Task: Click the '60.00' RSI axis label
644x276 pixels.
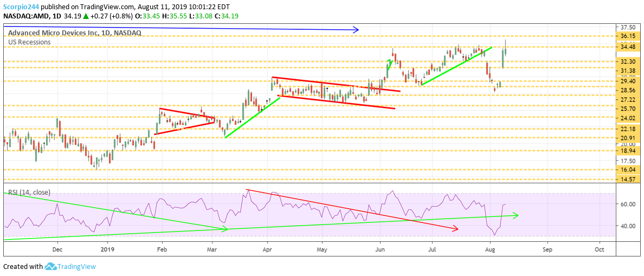Action: point(628,204)
